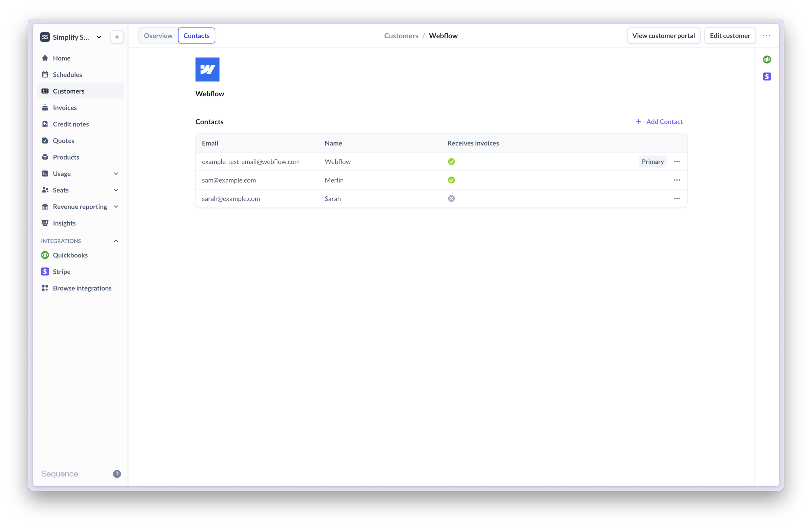This screenshot has height=528, width=812.
Task: Click the Quotes checkmark icon
Action: point(45,140)
